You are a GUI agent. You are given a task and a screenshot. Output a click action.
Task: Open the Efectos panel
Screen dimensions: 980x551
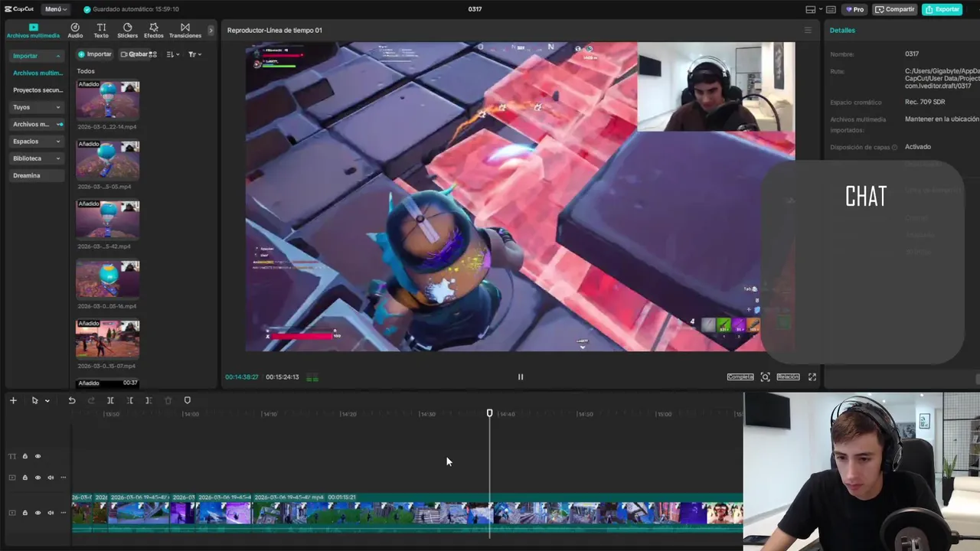point(154,30)
